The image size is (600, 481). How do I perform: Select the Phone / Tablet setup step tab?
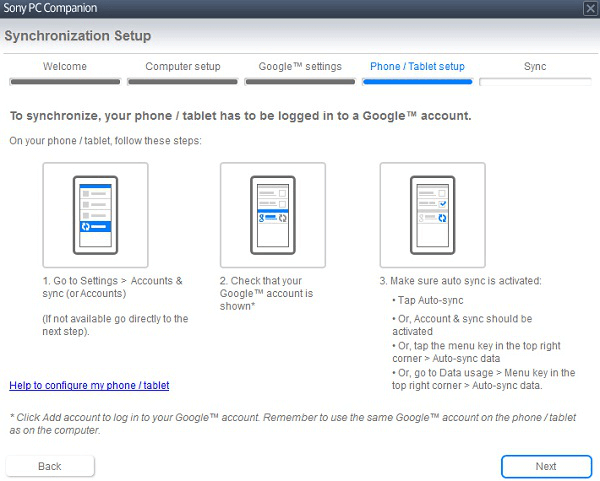tap(417, 66)
